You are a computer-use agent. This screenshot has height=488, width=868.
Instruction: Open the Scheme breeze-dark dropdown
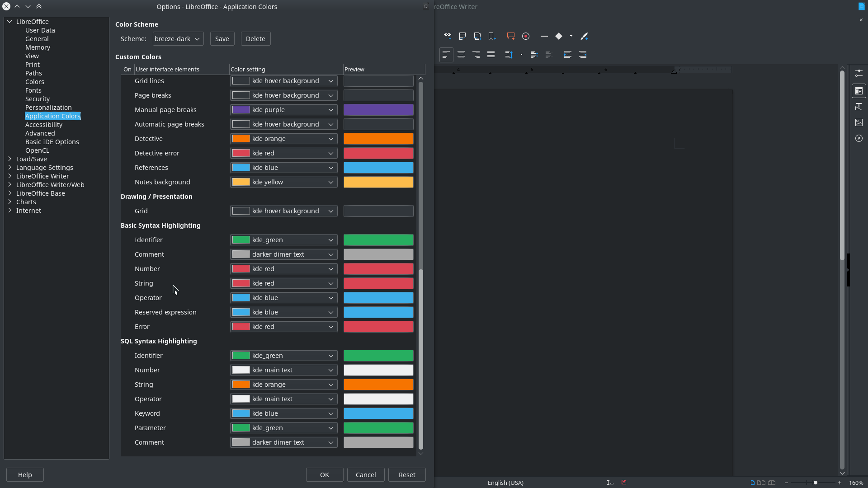178,39
